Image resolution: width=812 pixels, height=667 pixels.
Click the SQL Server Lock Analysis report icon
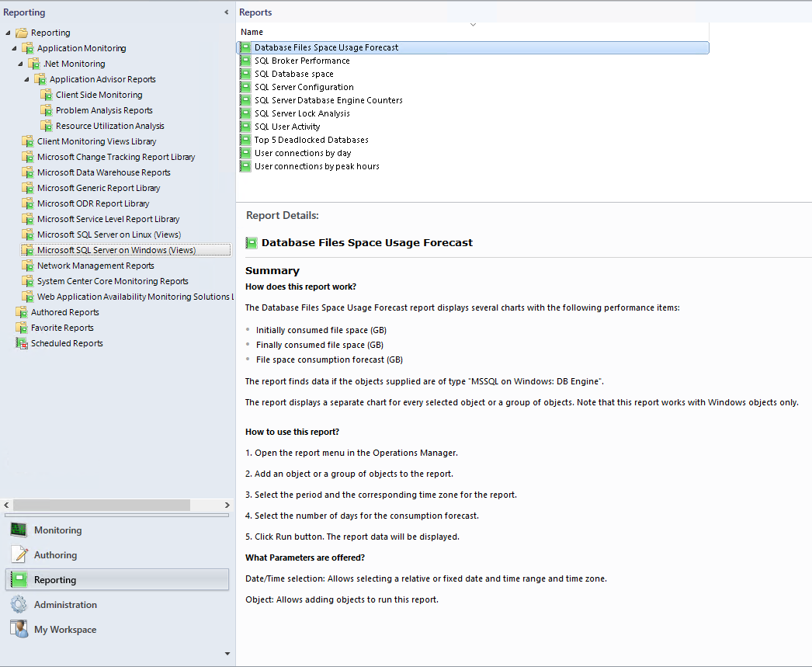246,113
